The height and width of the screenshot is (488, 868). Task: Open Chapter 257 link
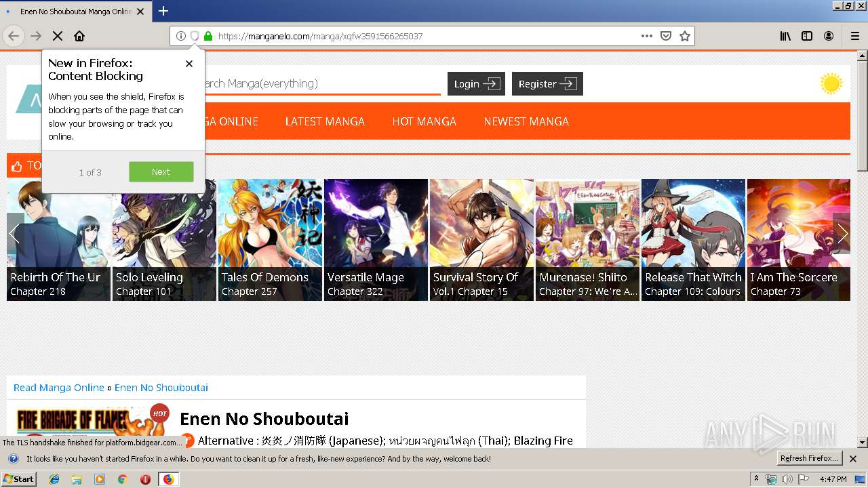(x=250, y=291)
